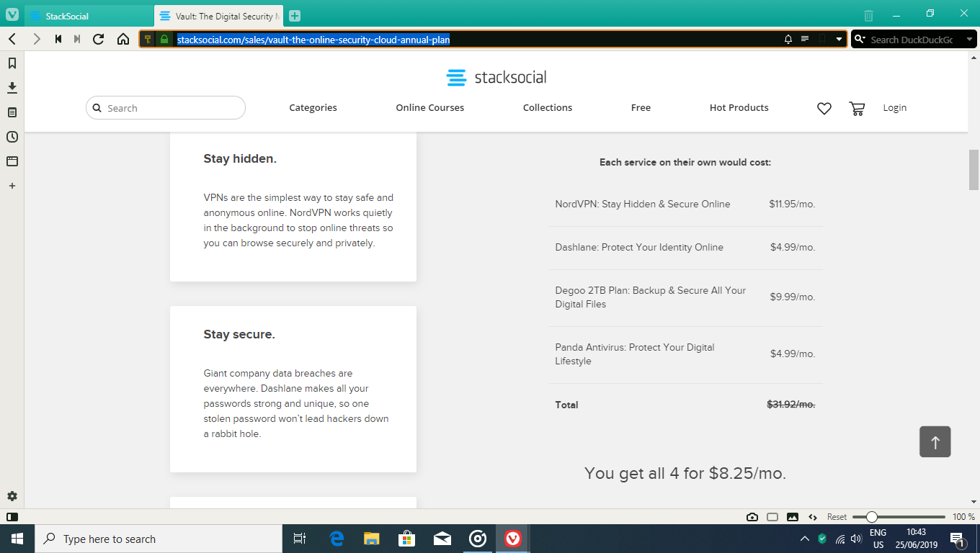Open the Hot Products section
Image resolution: width=980 pixels, height=553 pixels.
[739, 108]
